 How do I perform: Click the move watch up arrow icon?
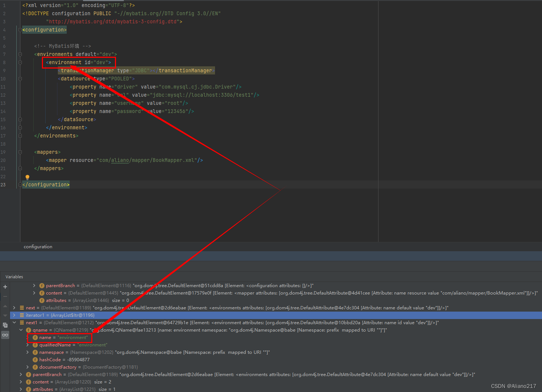[x=5, y=306]
